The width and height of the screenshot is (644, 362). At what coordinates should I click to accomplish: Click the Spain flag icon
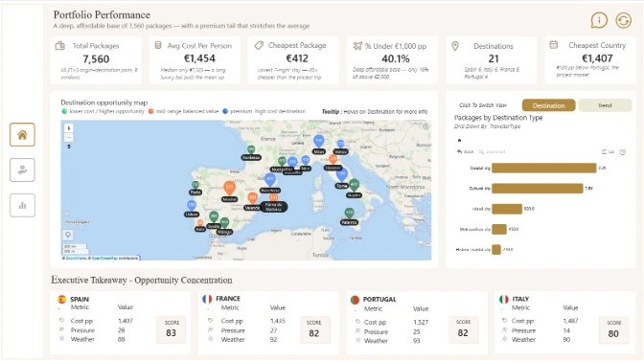point(62,299)
